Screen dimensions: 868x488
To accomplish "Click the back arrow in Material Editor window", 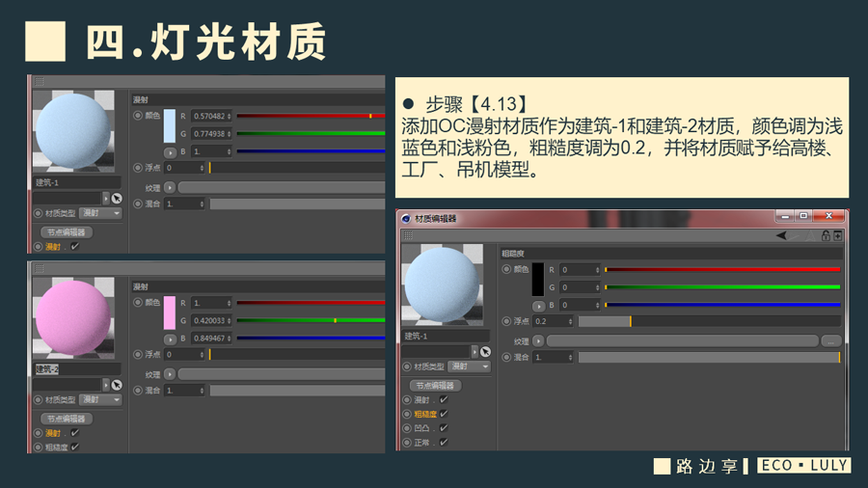I will 782,235.
